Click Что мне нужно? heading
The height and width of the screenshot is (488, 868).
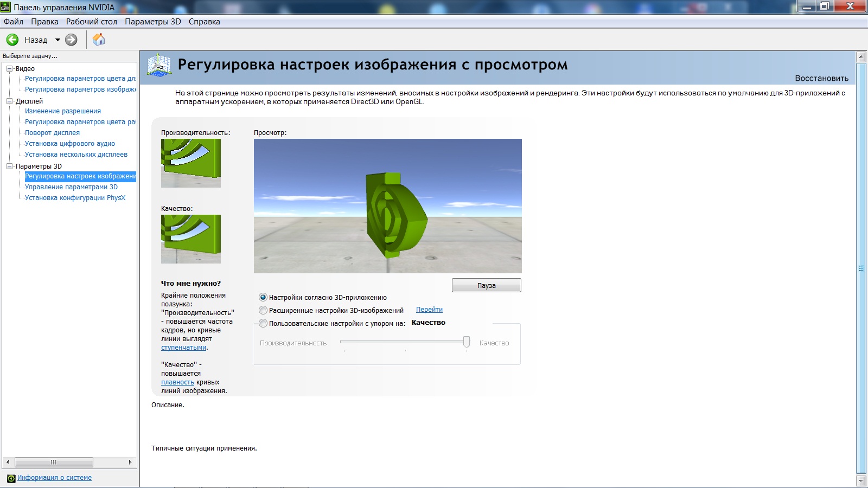point(191,283)
